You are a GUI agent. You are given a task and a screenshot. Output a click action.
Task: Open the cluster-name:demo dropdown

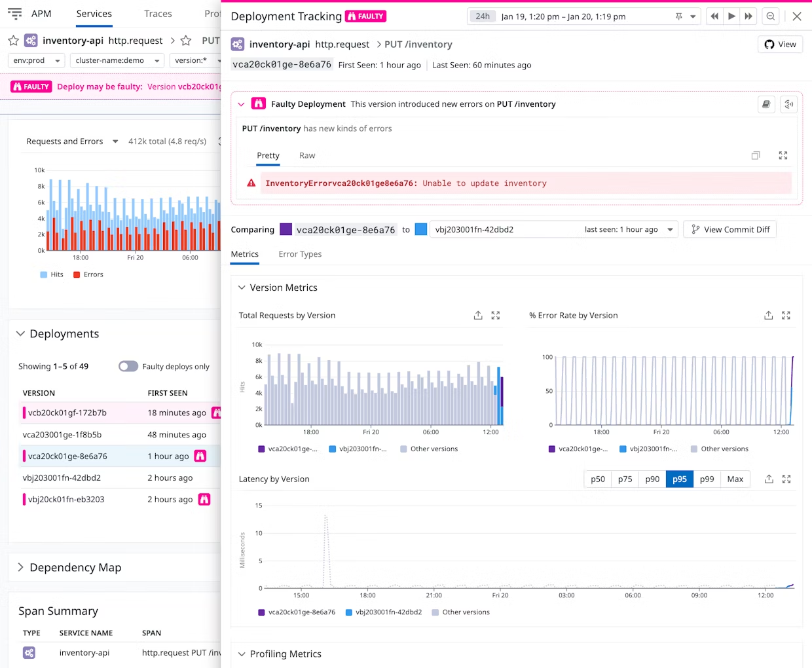coord(117,60)
